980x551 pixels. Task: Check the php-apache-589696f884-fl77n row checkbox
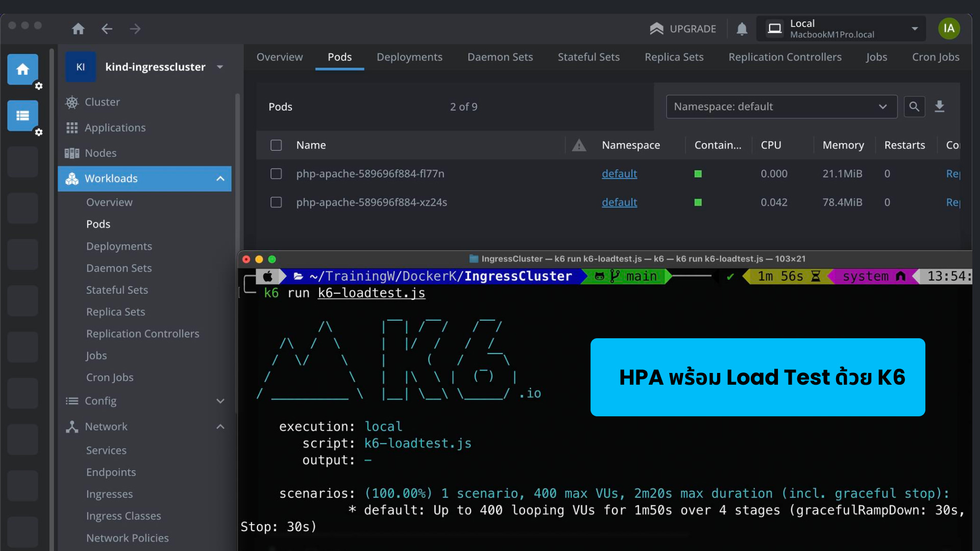point(276,174)
